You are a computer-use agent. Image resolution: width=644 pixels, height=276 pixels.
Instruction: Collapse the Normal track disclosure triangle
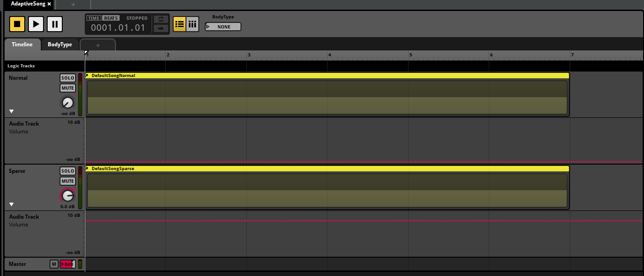(x=12, y=111)
